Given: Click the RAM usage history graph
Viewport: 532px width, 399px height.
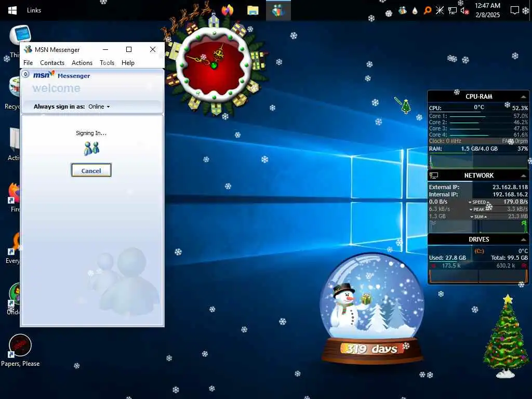Looking at the screenshot, I should (x=478, y=162).
